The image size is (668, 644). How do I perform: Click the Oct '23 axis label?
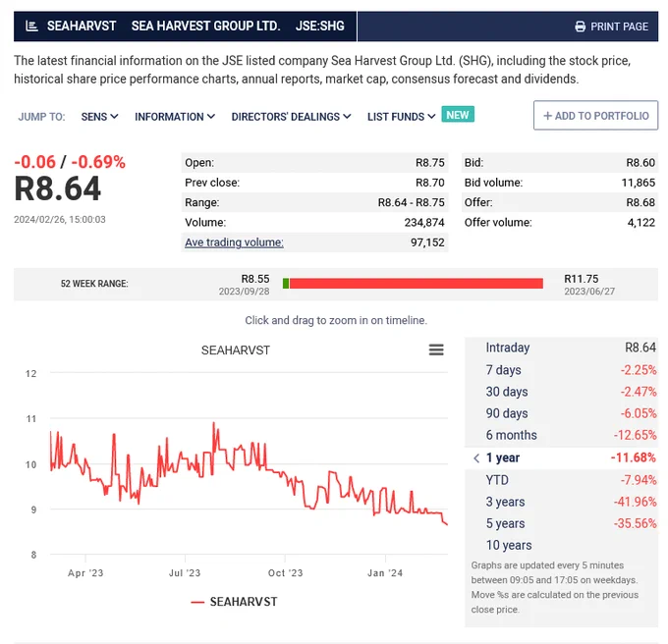pos(286,573)
